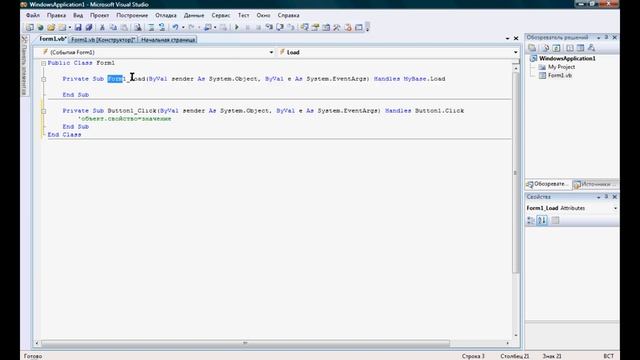Screen dimensions: 640x360
Task: Open the Справка menu
Action: tap(289, 15)
